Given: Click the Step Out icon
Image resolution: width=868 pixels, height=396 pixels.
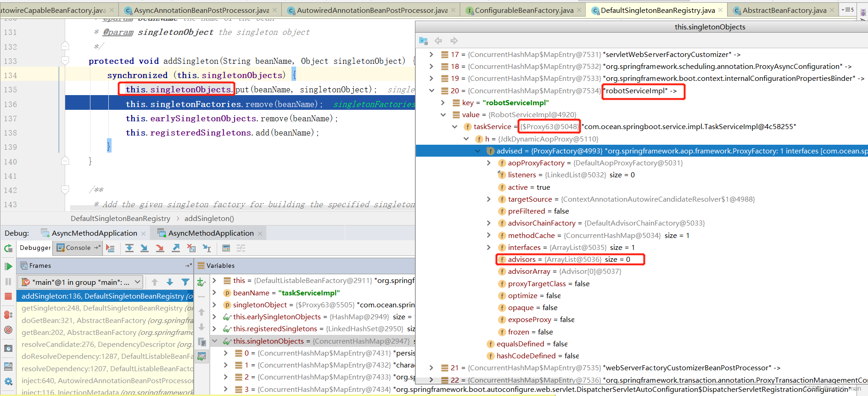Looking at the screenshot, I should pyautogui.click(x=176, y=248).
